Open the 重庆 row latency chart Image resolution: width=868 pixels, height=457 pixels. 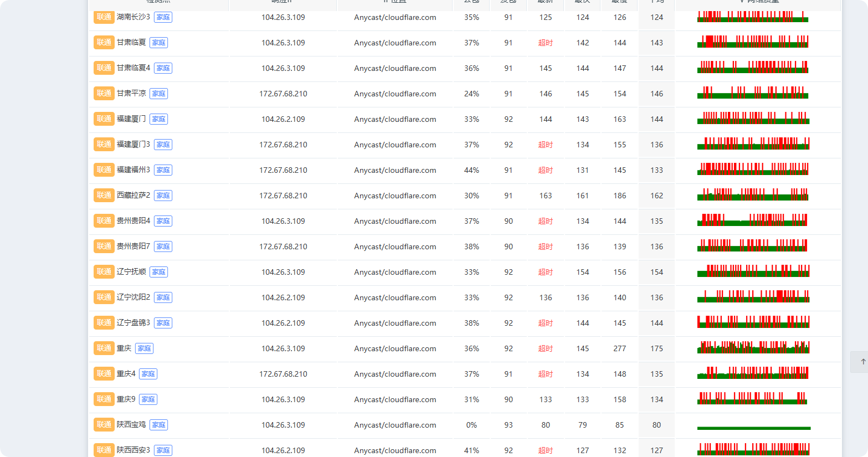tap(753, 347)
